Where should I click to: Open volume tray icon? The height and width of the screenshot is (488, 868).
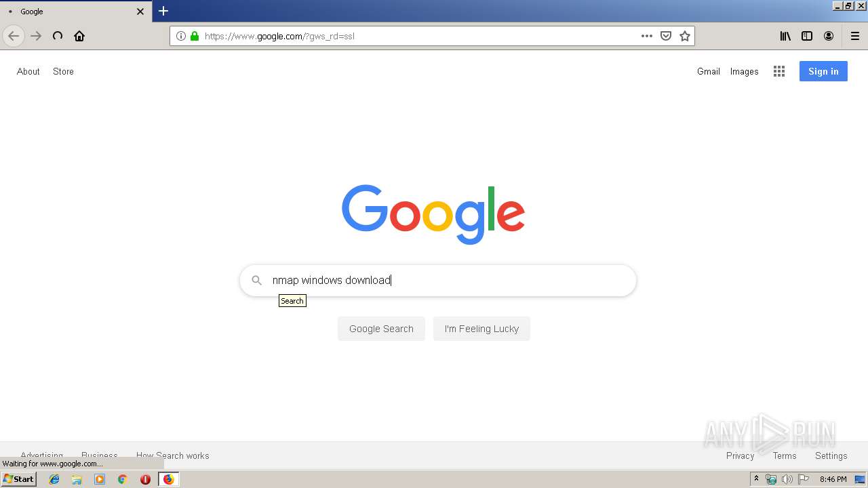coord(787,479)
